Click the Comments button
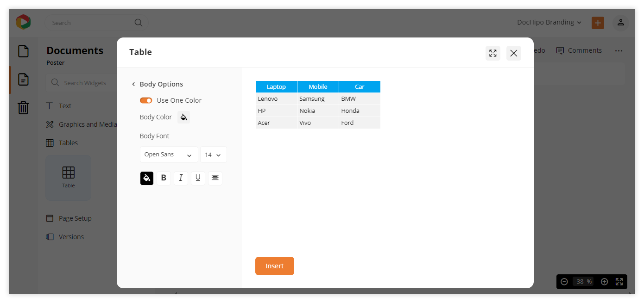The width and height of the screenshot is (644, 303). click(x=579, y=50)
